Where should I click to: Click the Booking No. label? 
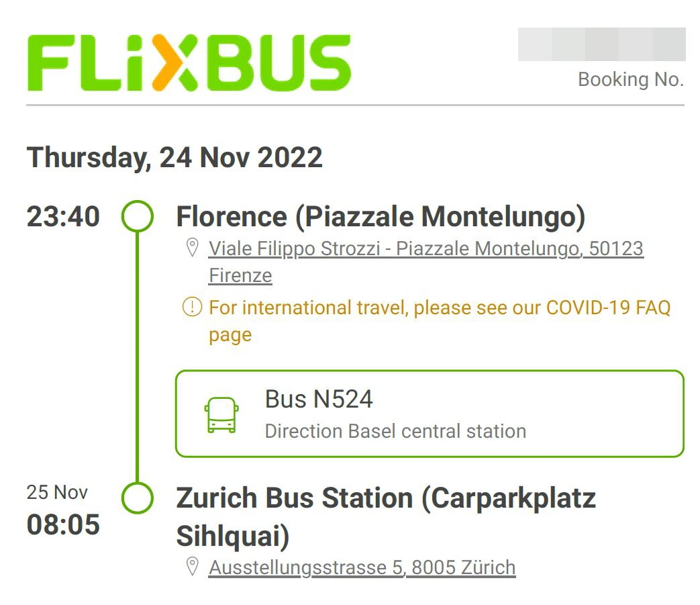[x=630, y=80]
